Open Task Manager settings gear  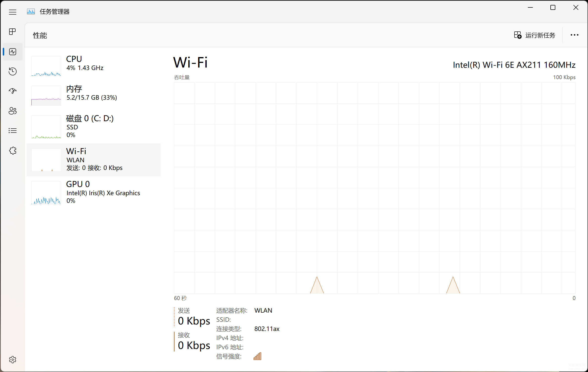tap(13, 360)
